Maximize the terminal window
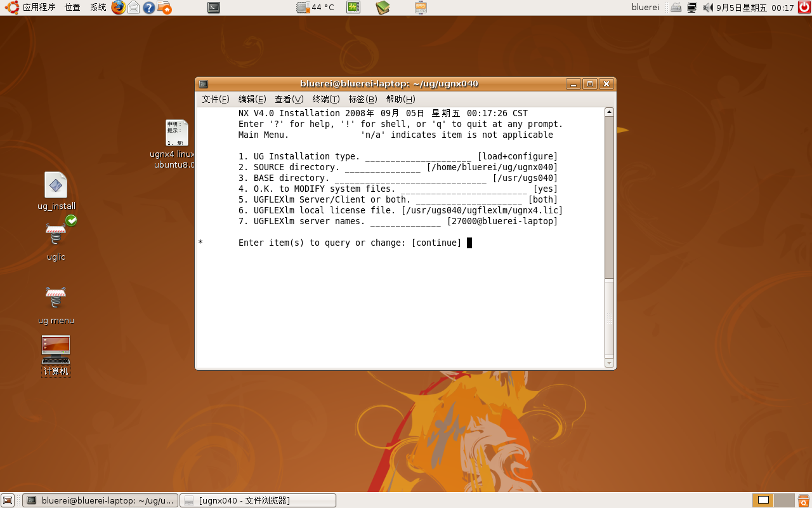 590,84
